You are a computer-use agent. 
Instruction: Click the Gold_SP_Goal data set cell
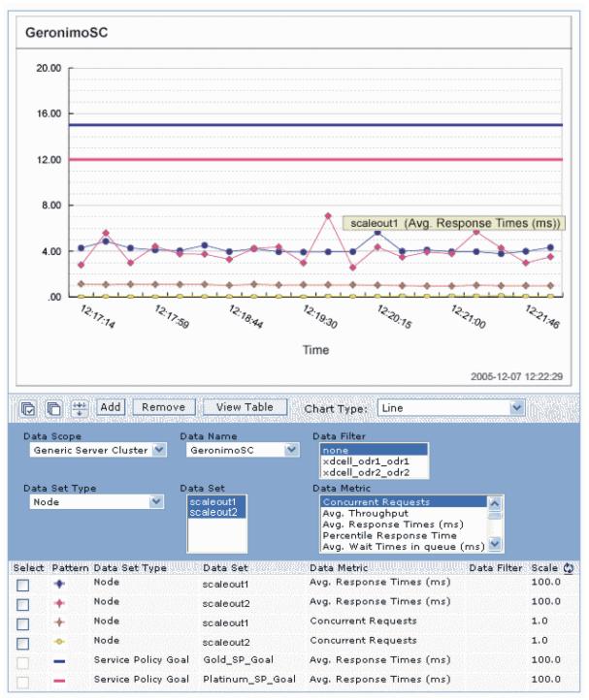(238, 660)
